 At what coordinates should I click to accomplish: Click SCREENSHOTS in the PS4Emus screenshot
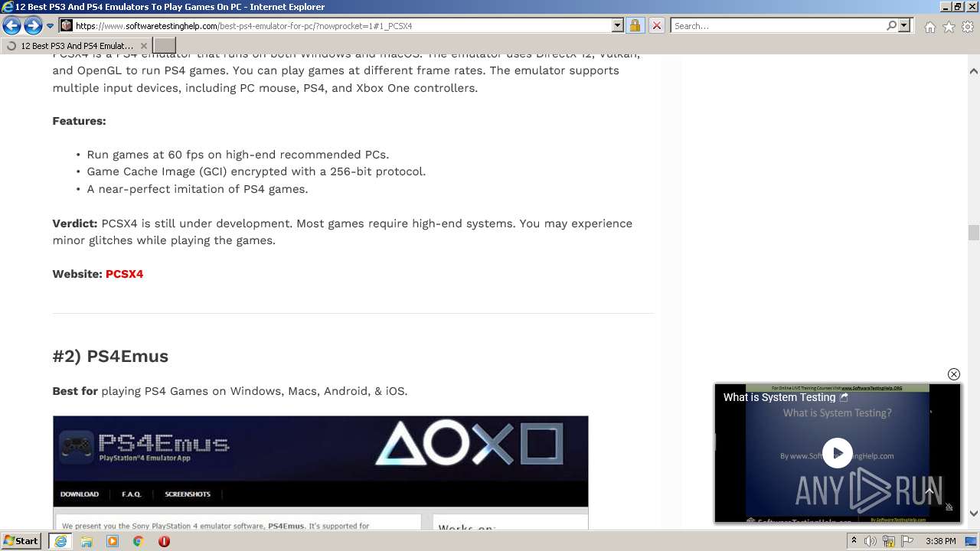188,494
